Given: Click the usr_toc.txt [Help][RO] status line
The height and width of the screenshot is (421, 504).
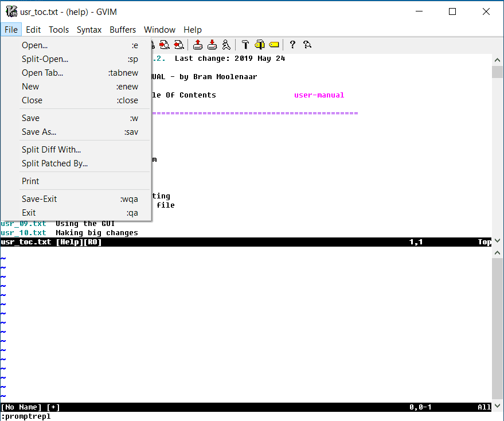Looking at the screenshot, I should pos(246,242).
